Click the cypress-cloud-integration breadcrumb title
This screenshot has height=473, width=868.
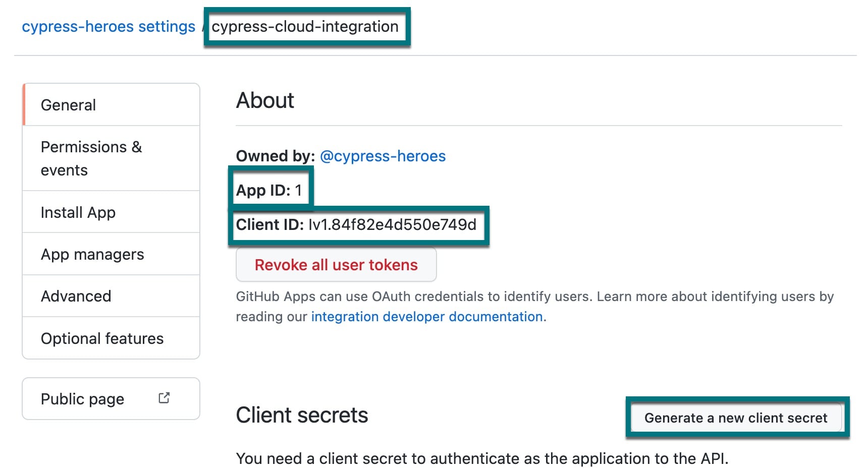pyautogui.click(x=305, y=26)
